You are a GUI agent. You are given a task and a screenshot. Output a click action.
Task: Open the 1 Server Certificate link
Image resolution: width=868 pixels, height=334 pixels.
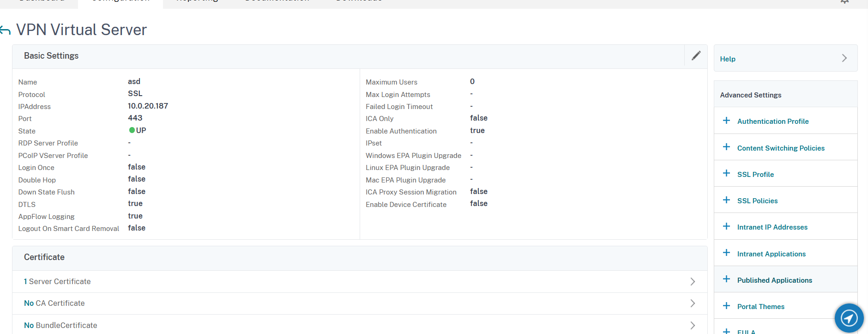click(x=57, y=281)
